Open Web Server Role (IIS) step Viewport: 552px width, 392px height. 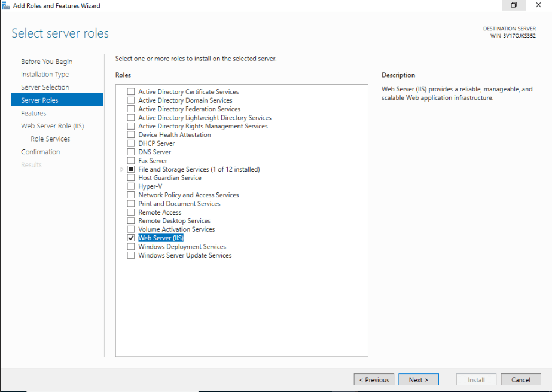tap(52, 126)
